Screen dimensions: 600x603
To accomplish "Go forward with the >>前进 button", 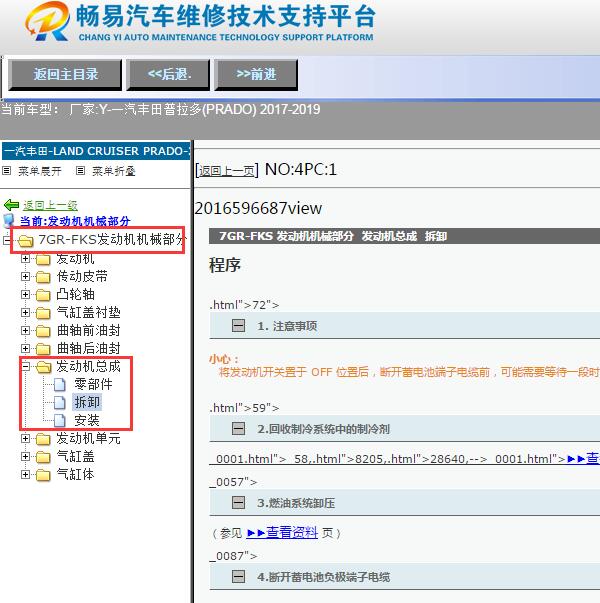I will point(256,75).
